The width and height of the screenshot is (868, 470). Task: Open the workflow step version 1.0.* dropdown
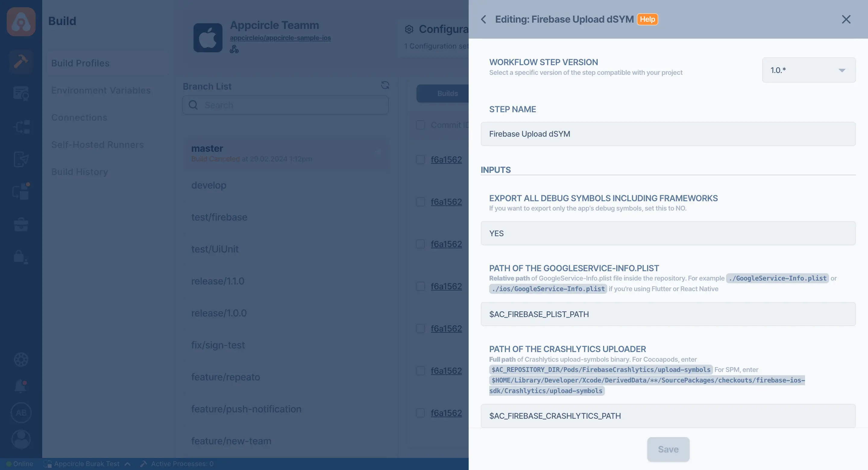coord(809,70)
